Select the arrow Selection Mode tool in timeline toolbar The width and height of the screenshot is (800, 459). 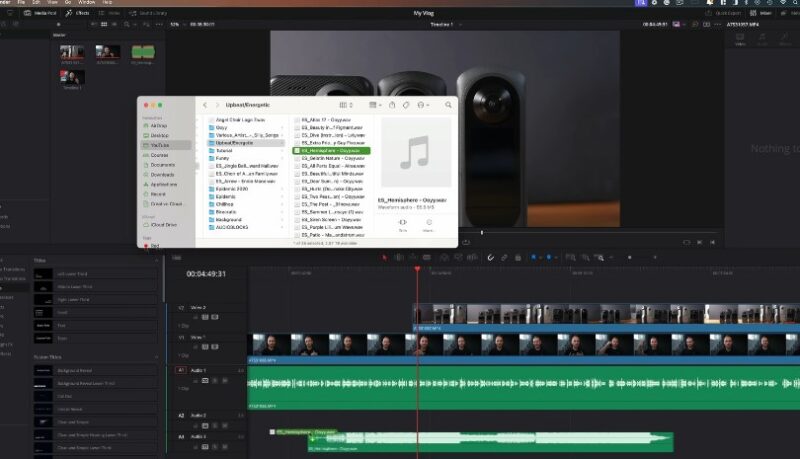pos(385,258)
